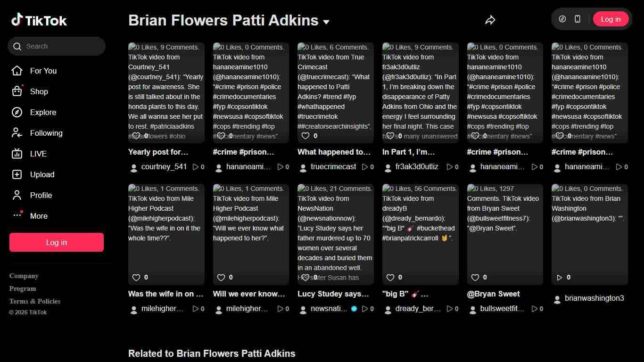Toggle the heart on the Lucy Studey video
This screenshot has height=362, width=644.
pyautogui.click(x=305, y=277)
